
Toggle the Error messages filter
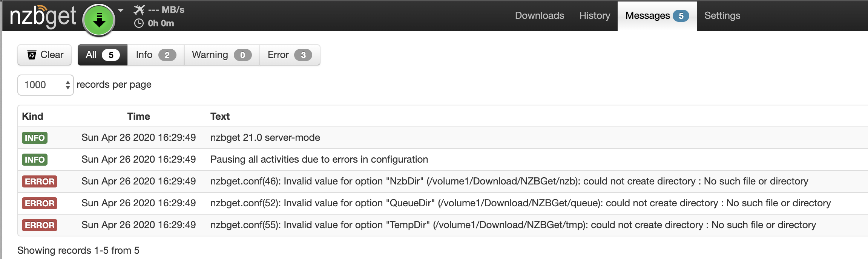pos(290,55)
